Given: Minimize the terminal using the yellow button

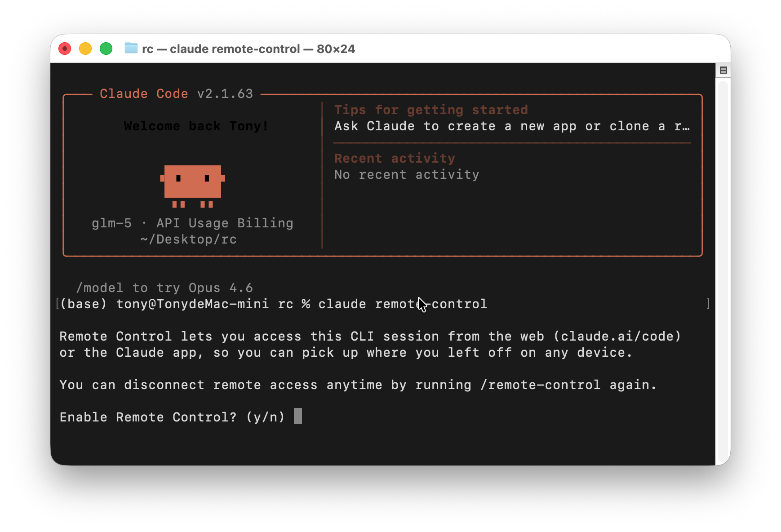Looking at the screenshot, I should pos(85,49).
